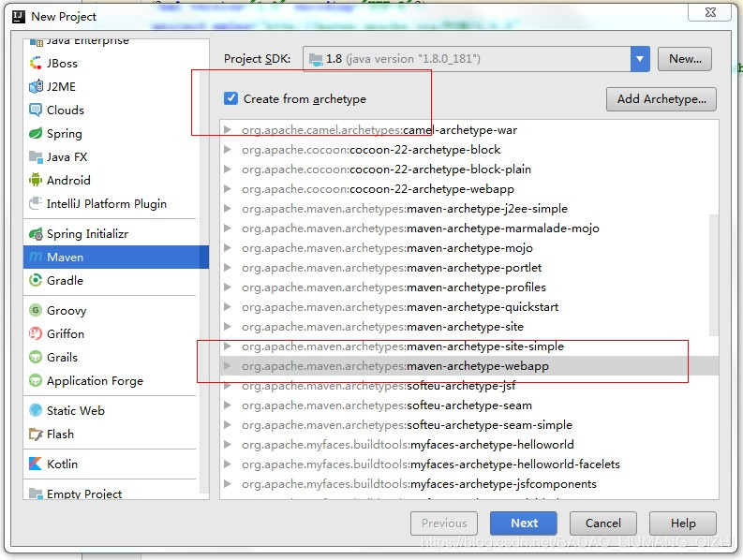Select Gradle project type label
This screenshot has height=560, width=743.
click(65, 281)
